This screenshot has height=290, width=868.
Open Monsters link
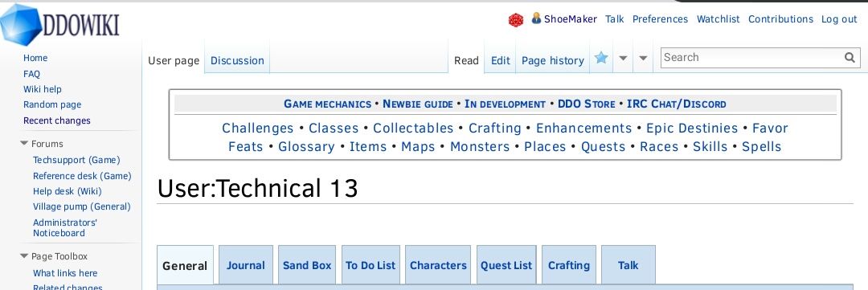point(479,147)
